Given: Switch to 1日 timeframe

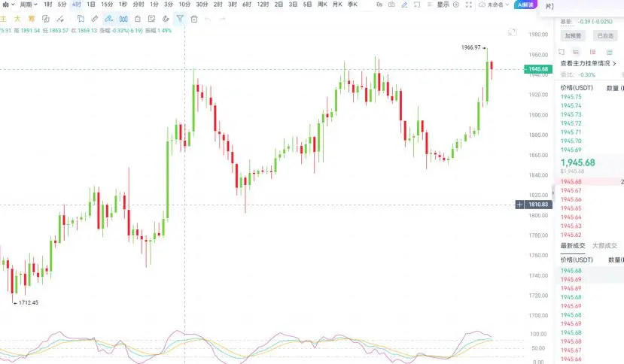Looking at the screenshot, I should coord(91,5).
